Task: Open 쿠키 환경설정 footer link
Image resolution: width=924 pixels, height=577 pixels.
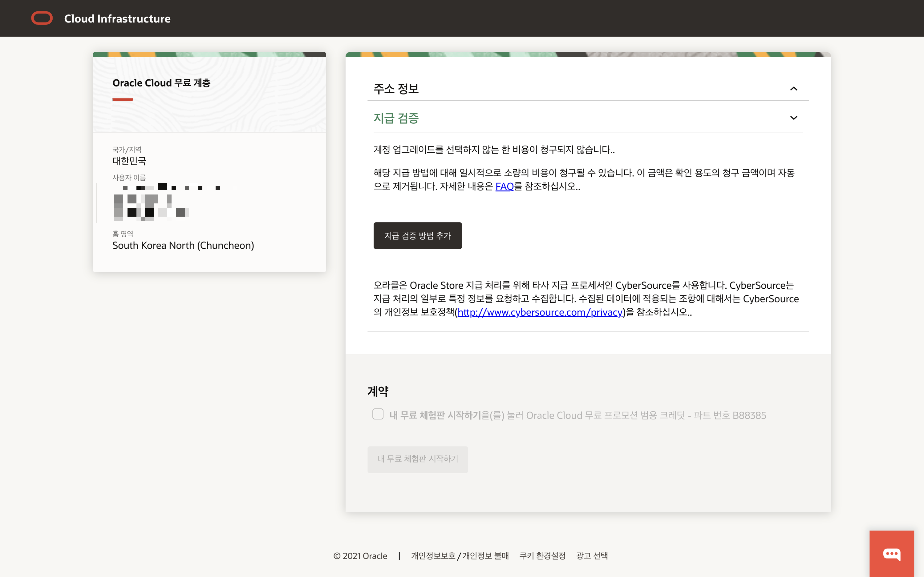Action: click(542, 556)
